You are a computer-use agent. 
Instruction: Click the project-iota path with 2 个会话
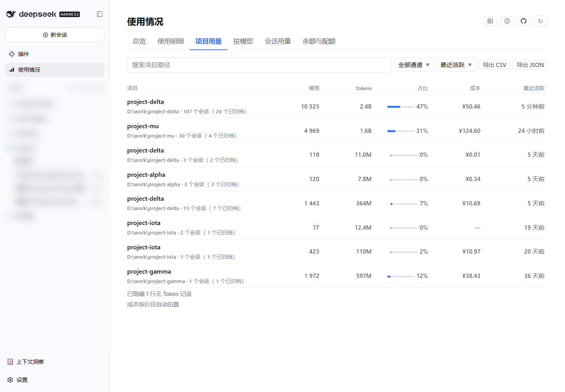coord(181,233)
